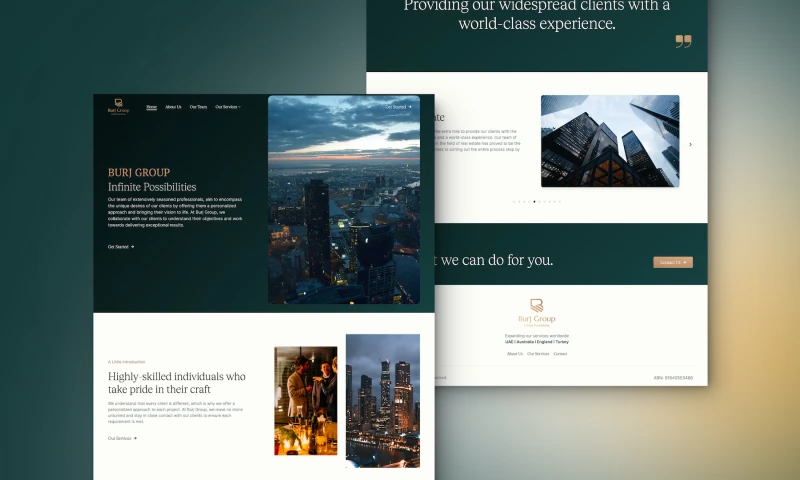This screenshot has height=480, width=800.
Task: Click the gold closing quotation mark icon
Action: point(684,41)
